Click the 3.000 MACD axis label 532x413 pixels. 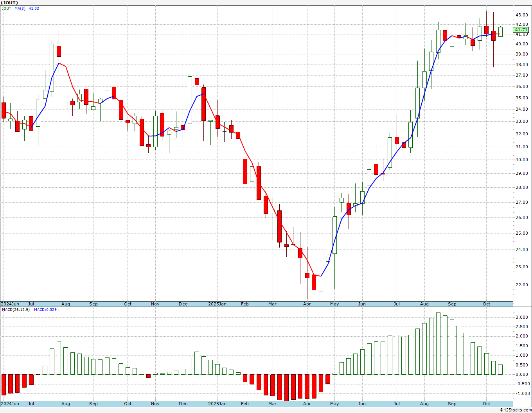coord(521,317)
